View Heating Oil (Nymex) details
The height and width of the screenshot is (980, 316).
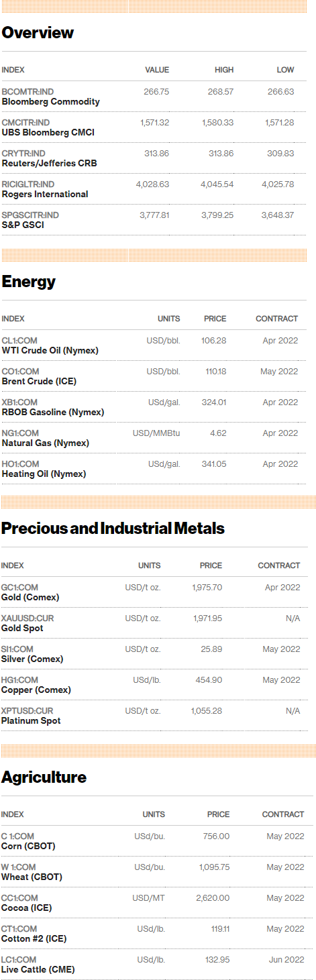coord(44,469)
